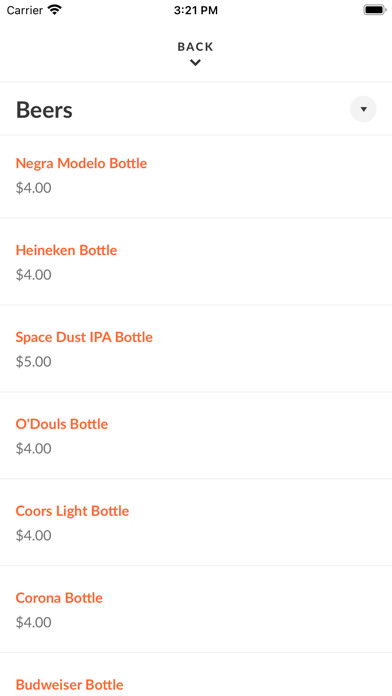The width and height of the screenshot is (392, 696).
Task: Tap the $4.00 price under Heineken Bottle
Action: pyautogui.click(x=34, y=275)
